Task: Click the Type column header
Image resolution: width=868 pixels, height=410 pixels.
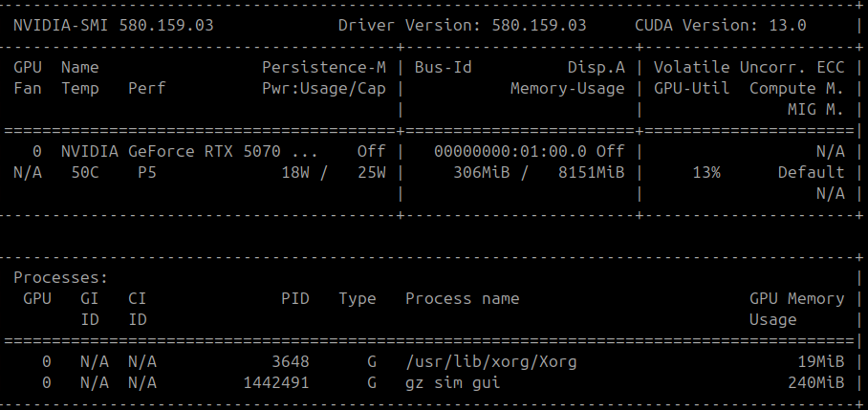Action: (358, 299)
